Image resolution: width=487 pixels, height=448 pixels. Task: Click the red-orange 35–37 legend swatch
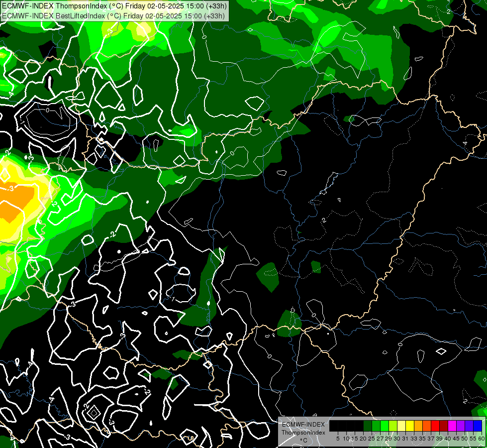427,426
